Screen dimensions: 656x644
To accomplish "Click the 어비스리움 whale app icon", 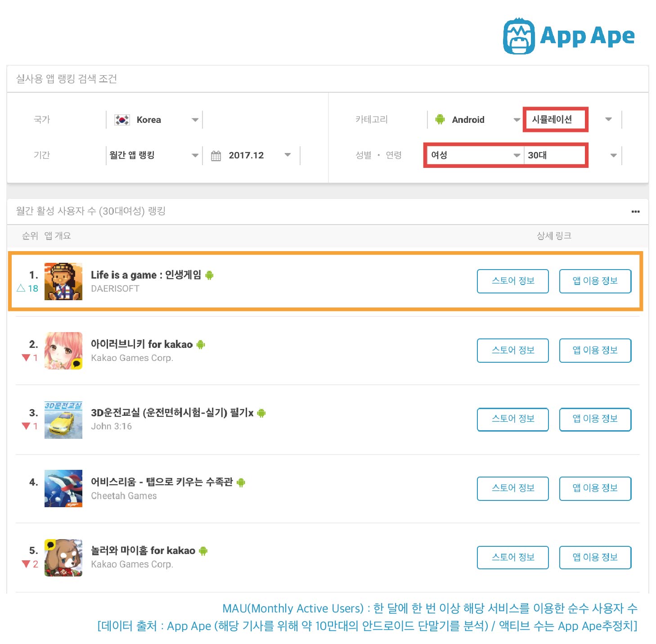I will click(63, 488).
